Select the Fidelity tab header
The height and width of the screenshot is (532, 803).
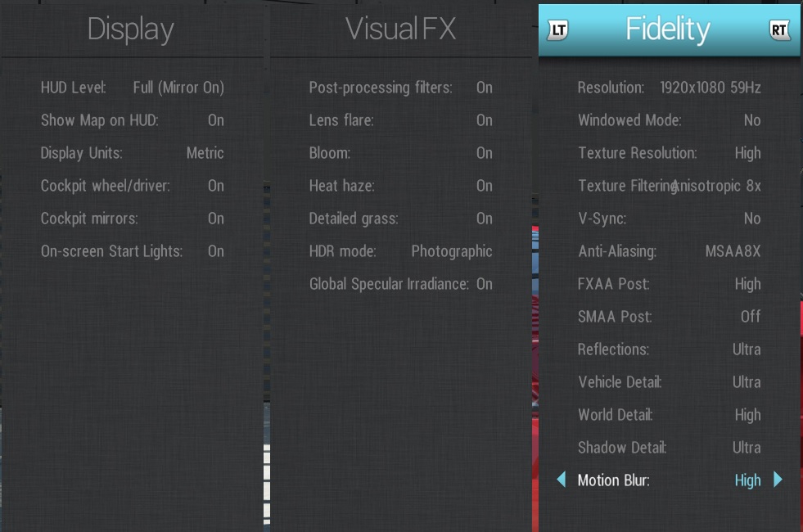[668, 29]
